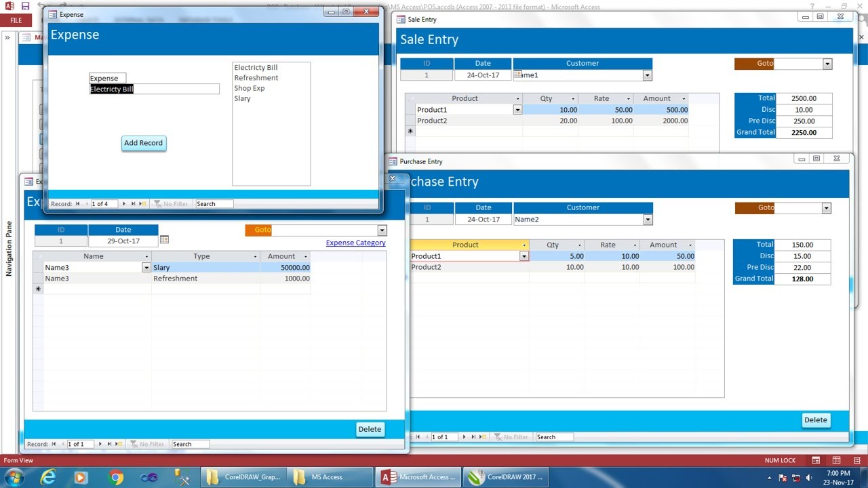
Task: Open the MS Access folder taskbar button
Action: (x=330, y=477)
